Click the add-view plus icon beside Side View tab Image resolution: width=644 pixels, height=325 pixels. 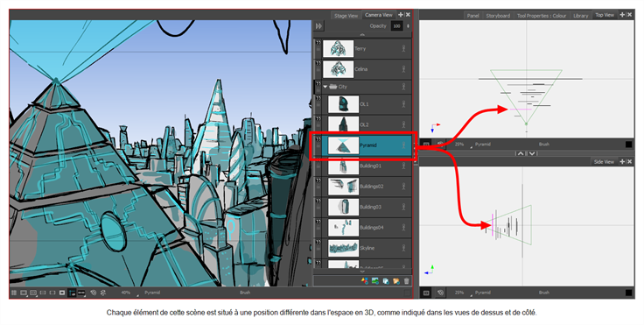click(x=622, y=162)
